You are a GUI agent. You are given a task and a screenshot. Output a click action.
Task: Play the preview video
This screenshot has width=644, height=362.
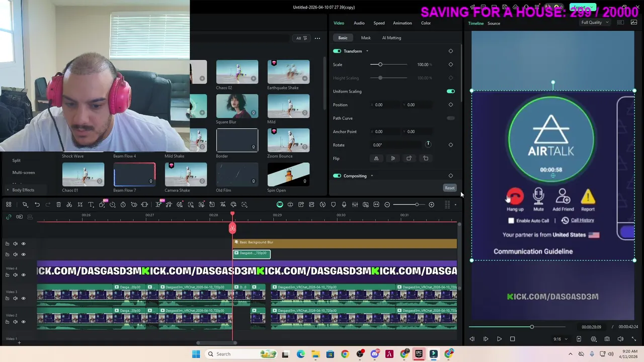pyautogui.click(x=499, y=339)
